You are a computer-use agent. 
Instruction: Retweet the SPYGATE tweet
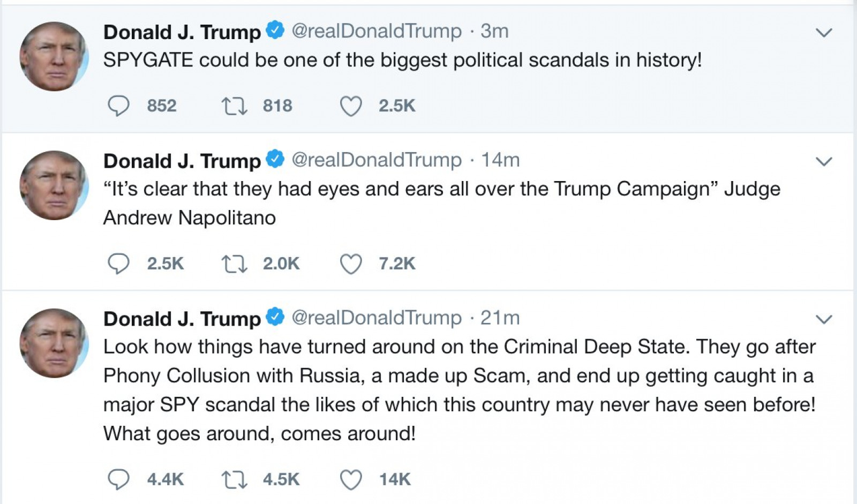tap(235, 106)
